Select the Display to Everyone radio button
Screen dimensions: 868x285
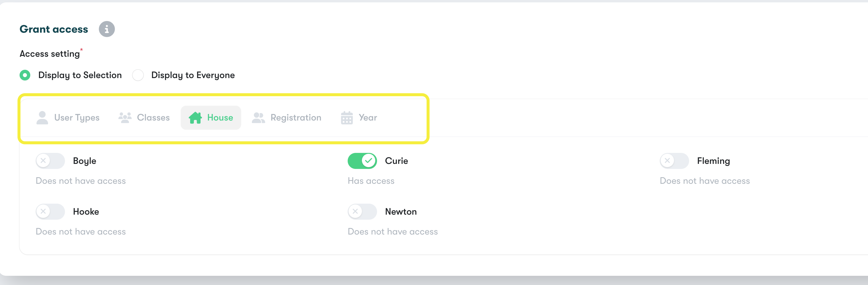point(138,75)
